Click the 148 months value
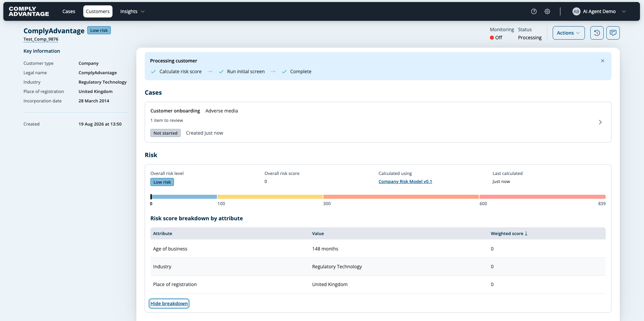Viewport: 644px width, 321px height. tap(325, 249)
